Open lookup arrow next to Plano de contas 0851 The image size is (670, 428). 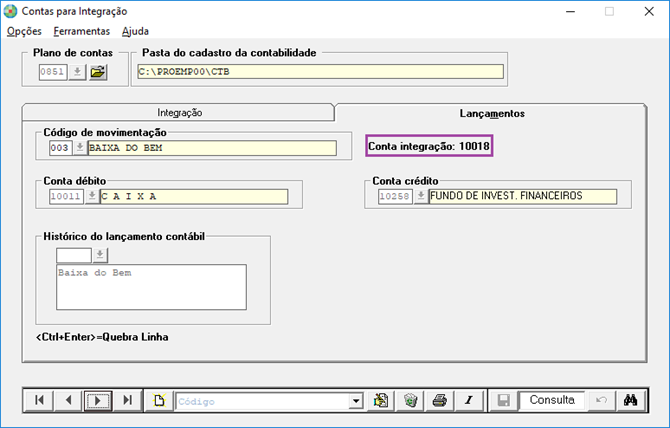77,72
